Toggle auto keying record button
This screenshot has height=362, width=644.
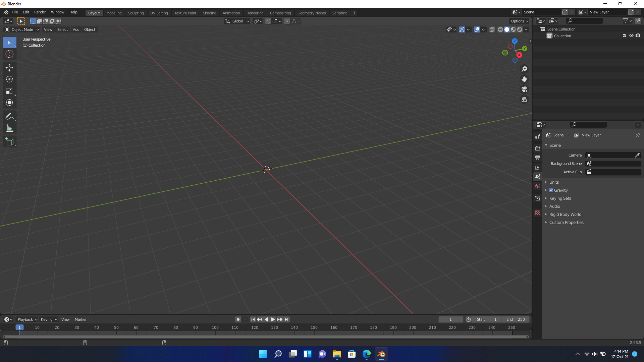coord(238,319)
